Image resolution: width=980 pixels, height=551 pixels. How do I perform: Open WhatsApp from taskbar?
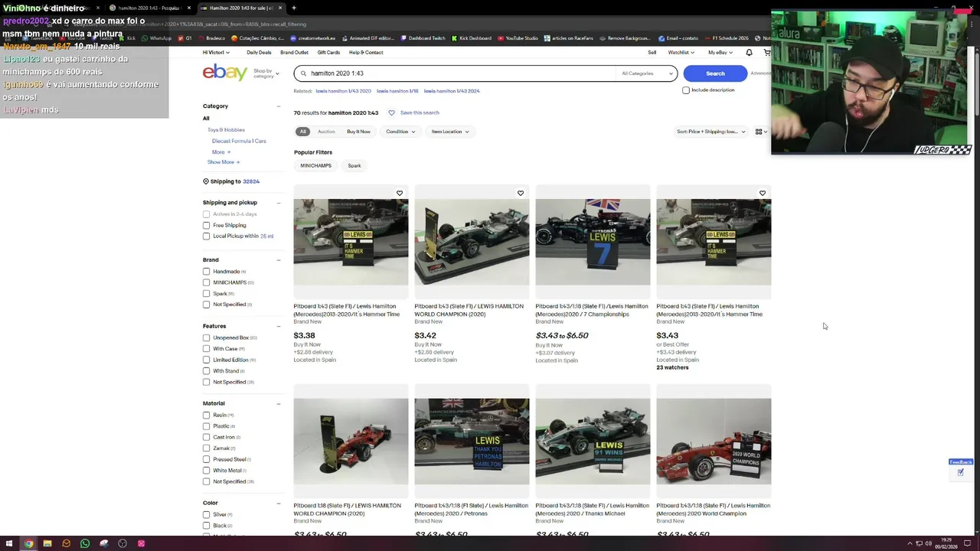(x=84, y=543)
